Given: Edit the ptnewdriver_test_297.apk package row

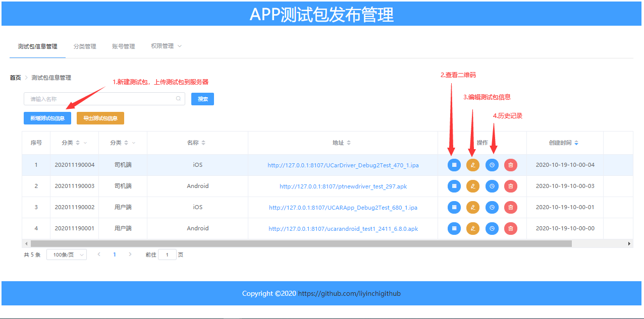Looking at the screenshot, I should click(473, 186).
